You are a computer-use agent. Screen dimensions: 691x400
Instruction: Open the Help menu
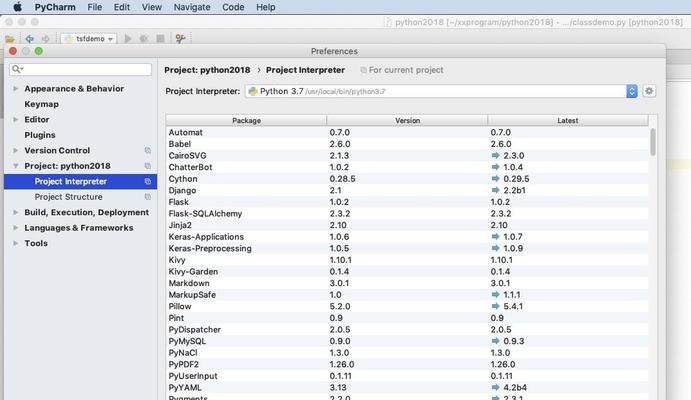click(266, 7)
